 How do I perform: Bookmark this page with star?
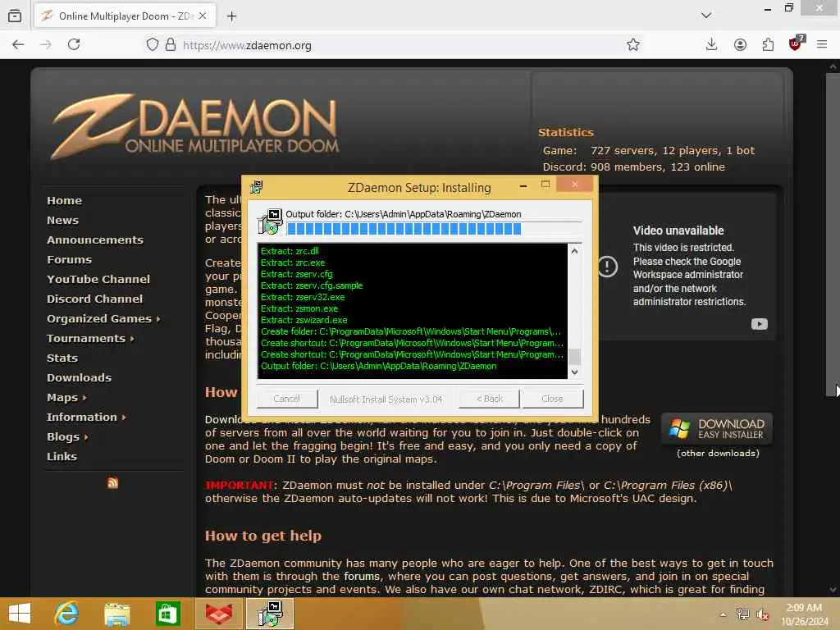[633, 44]
